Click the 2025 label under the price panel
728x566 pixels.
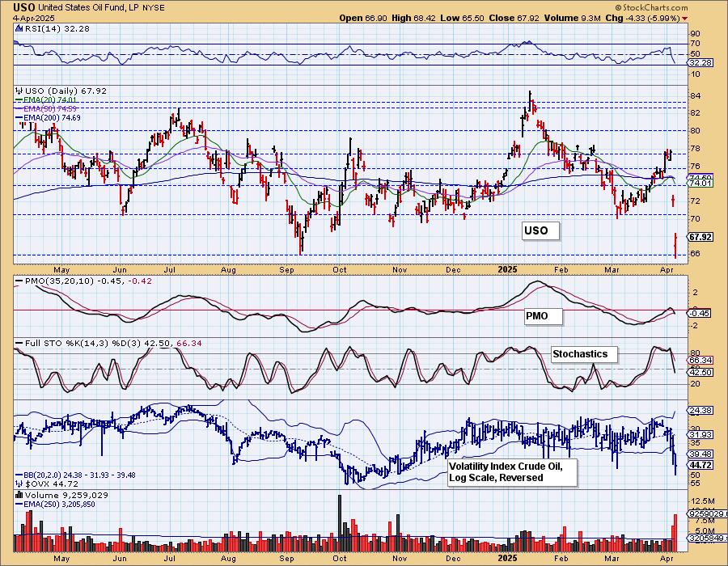(x=507, y=269)
